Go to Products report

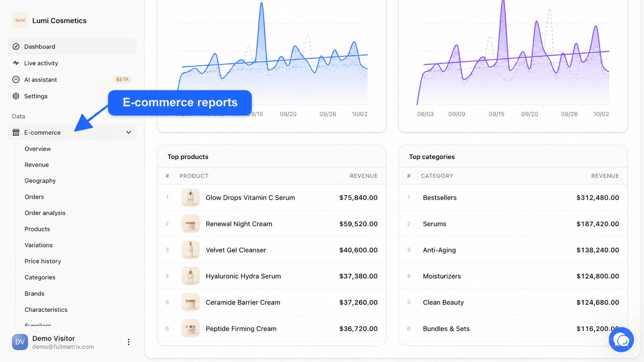(x=37, y=229)
